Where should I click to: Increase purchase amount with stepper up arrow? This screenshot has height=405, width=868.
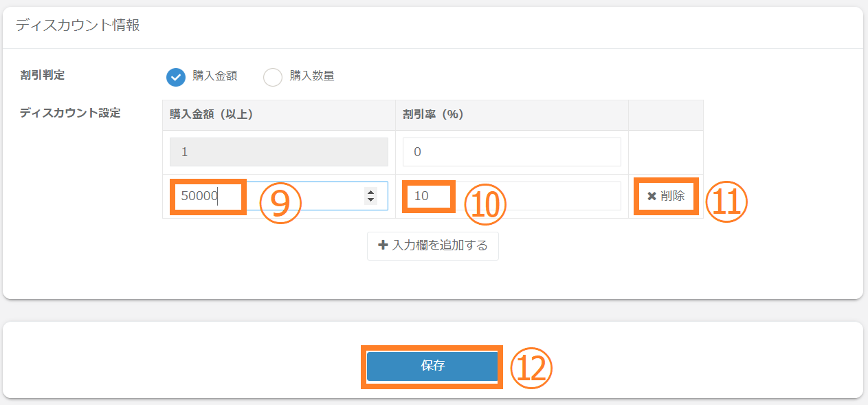pyautogui.click(x=371, y=193)
